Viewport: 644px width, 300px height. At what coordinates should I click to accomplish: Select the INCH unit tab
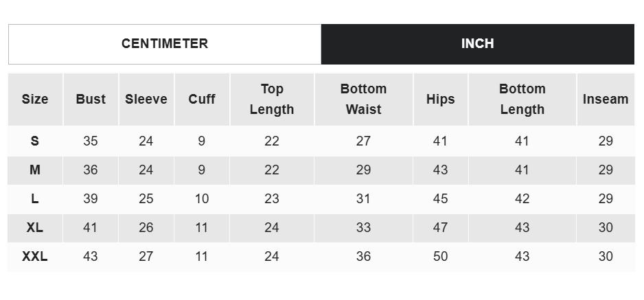[x=477, y=44]
